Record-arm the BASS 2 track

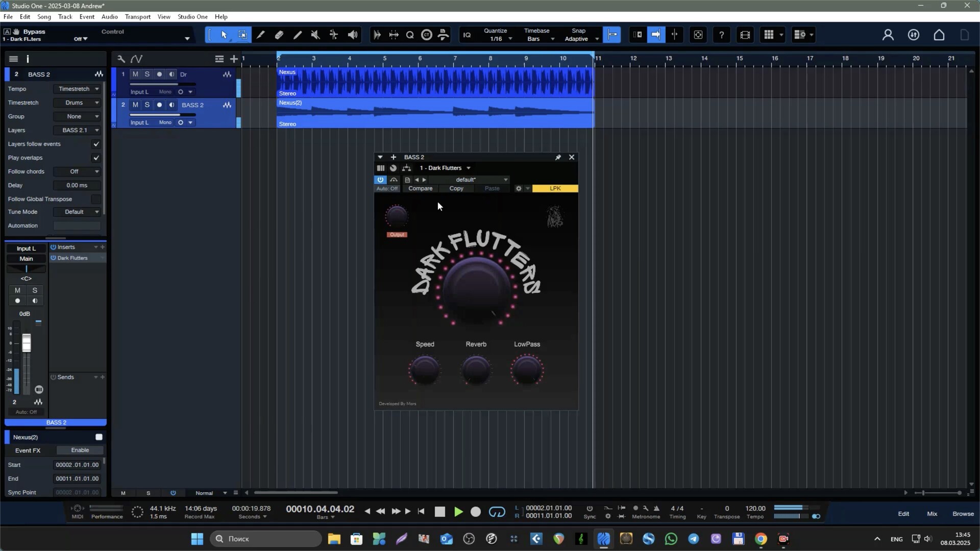tap(159, 105)
